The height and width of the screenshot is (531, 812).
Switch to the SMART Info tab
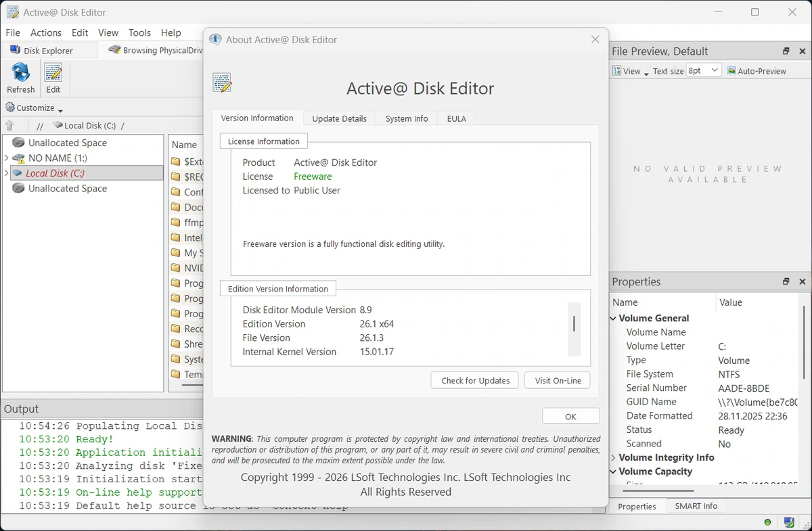pos(696,506)
